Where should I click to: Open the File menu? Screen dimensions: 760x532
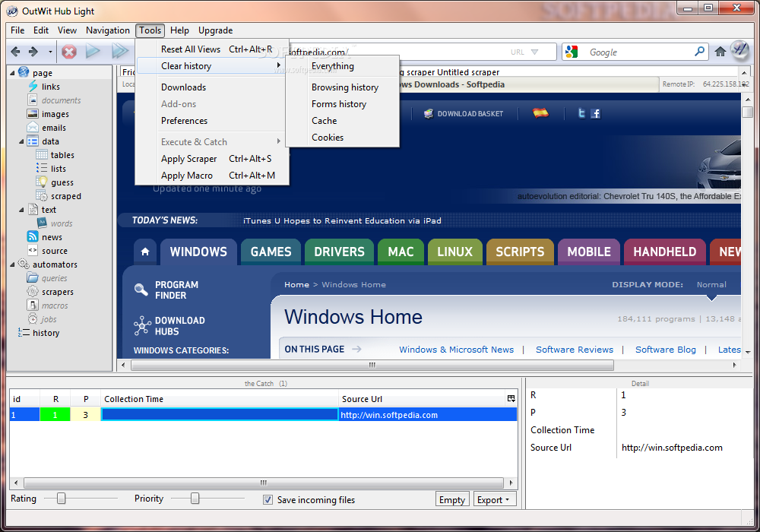(x=17, y=30)
